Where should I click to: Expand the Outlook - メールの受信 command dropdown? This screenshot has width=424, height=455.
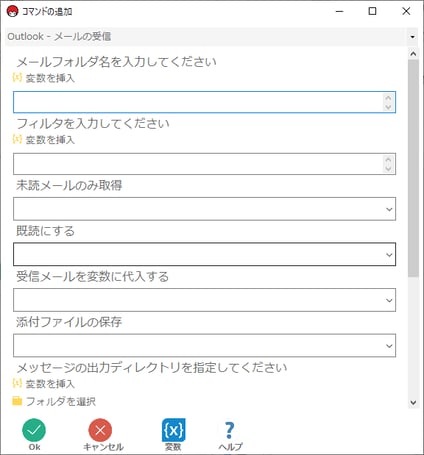(412, 37)
